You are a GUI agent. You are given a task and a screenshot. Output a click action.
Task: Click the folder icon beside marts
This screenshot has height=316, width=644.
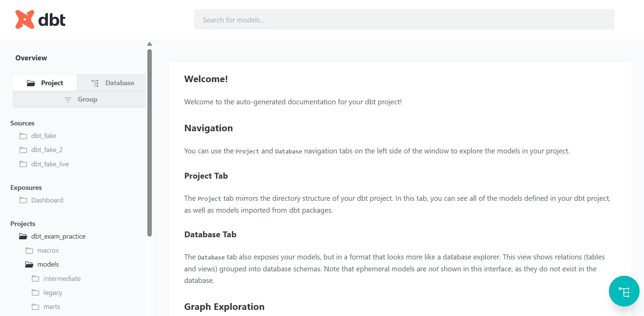(x=35, y=307)
